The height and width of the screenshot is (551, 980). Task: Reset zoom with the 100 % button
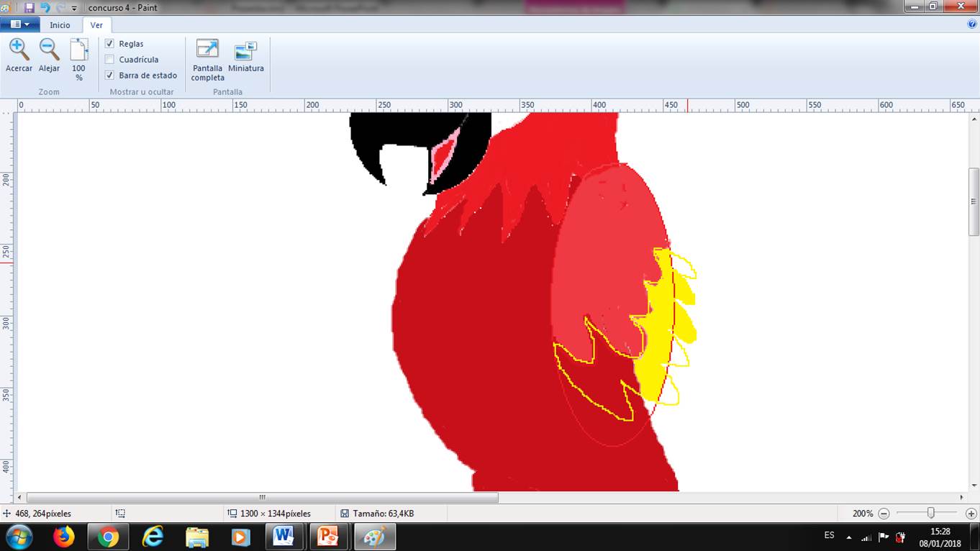pos(78,60)
